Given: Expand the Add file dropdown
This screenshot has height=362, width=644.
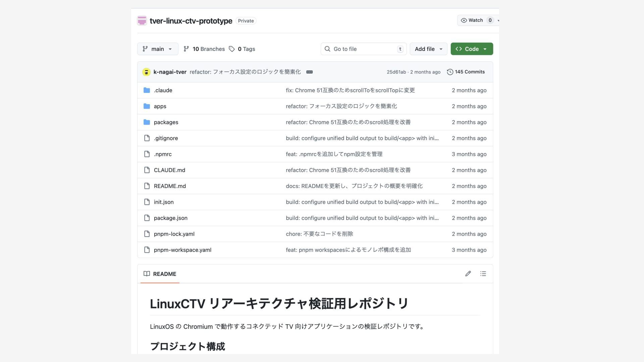Looking at the screenshot, I should [x=428, y=49].
